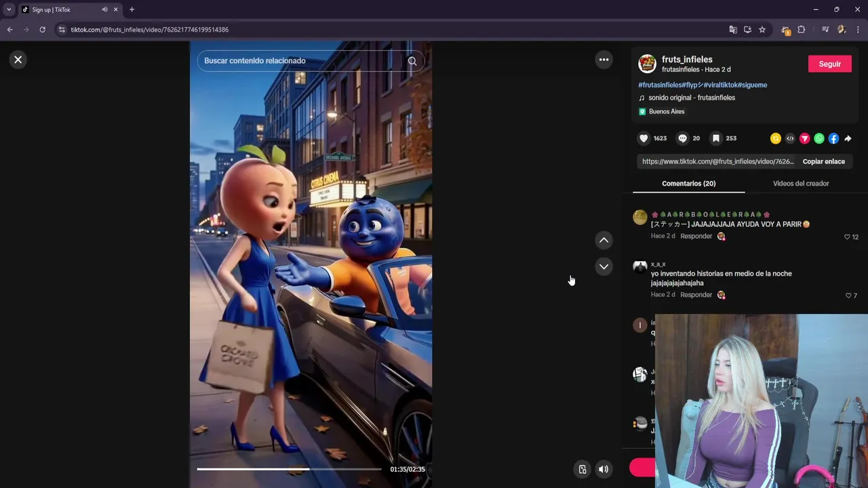Click the video link URL text
This screenshot has width=868, height=488.
pos(717,161)
